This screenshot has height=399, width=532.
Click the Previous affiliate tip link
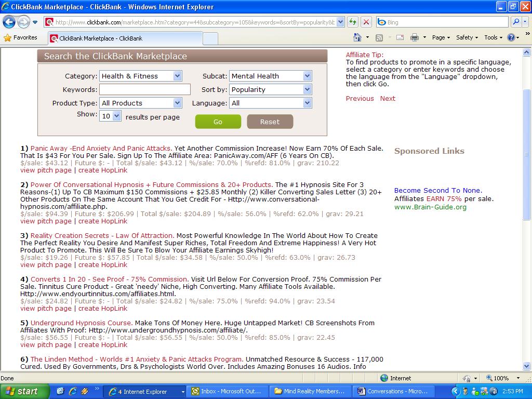tap(360, 98)
